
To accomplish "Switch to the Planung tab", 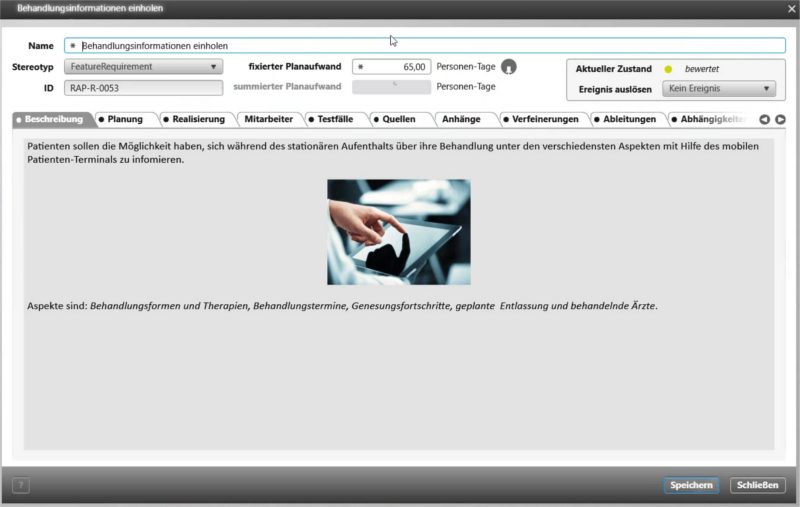I will (125, 119).
